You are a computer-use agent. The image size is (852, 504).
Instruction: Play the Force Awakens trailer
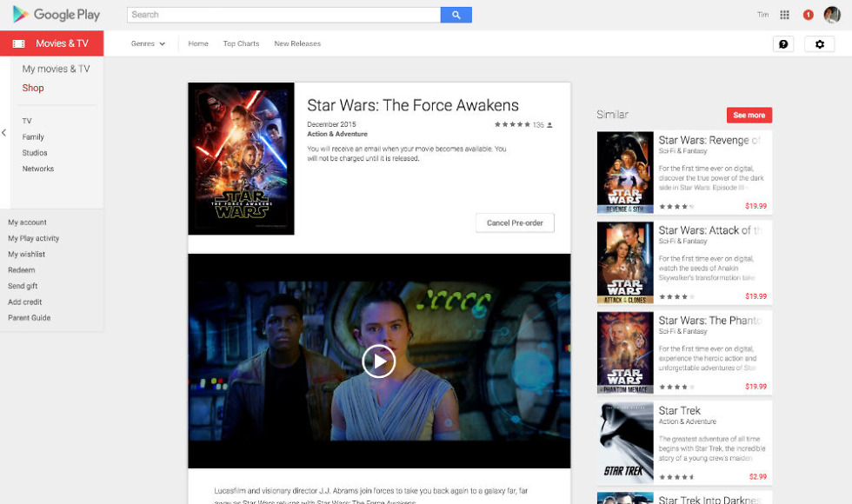tap(379, 361)
